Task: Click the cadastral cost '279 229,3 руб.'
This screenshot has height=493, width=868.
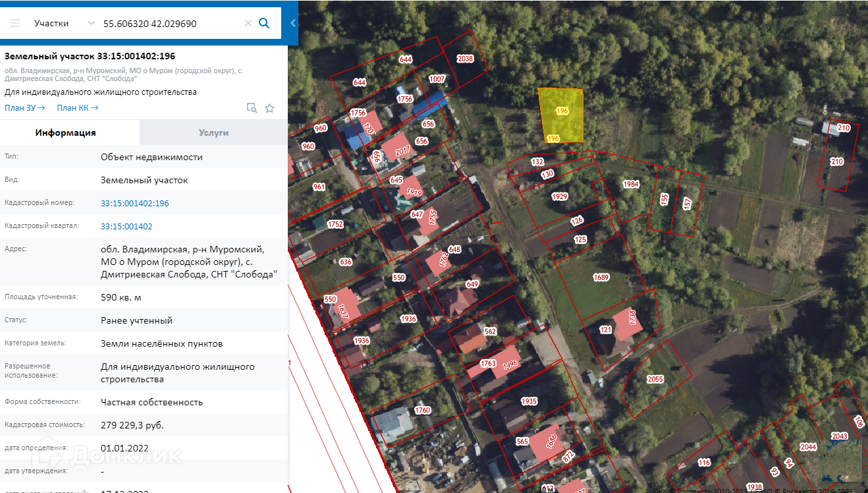Action: 132,425
